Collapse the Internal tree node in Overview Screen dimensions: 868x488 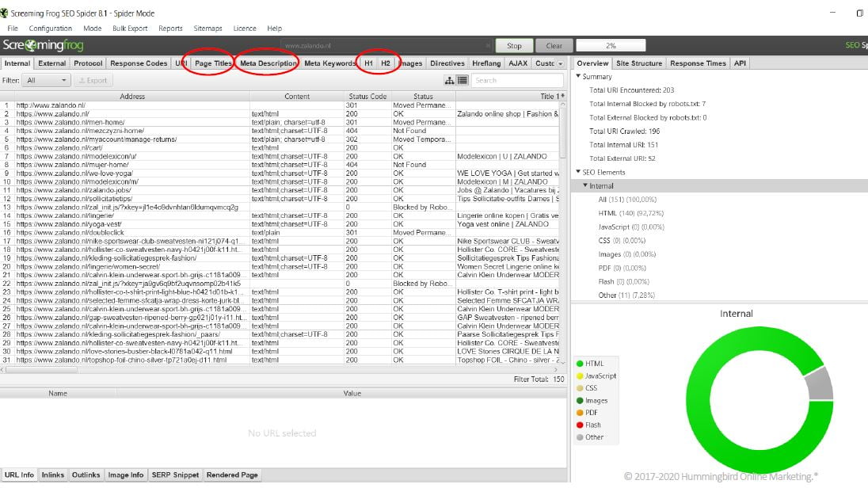click(585, 185)
